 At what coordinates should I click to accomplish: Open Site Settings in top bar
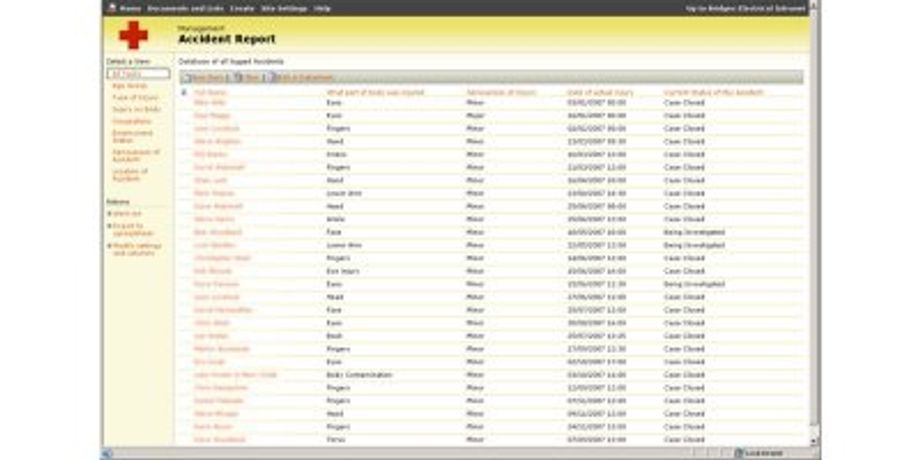[x=284, y=9]
